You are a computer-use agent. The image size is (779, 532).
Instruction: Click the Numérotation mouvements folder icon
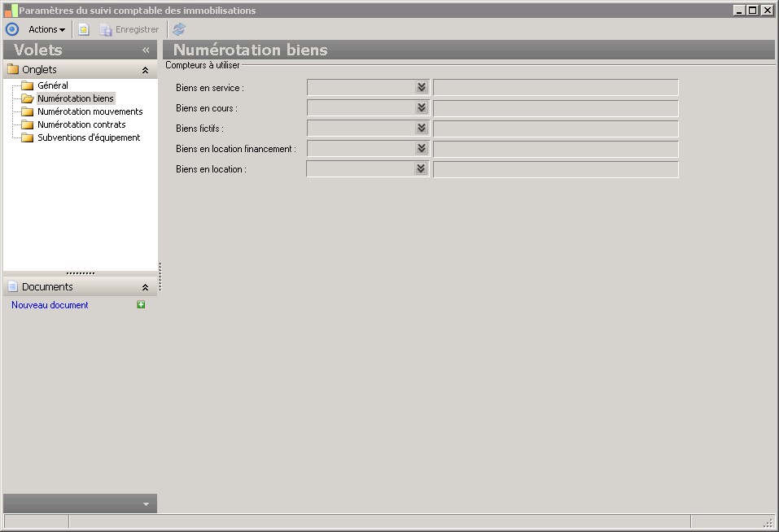tap(28, 111)
